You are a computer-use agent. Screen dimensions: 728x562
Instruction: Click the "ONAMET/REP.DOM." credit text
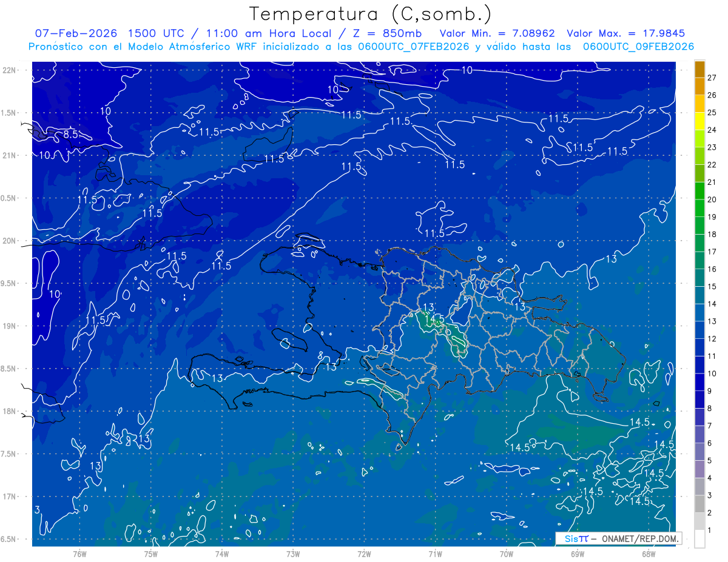click(641, 538)
